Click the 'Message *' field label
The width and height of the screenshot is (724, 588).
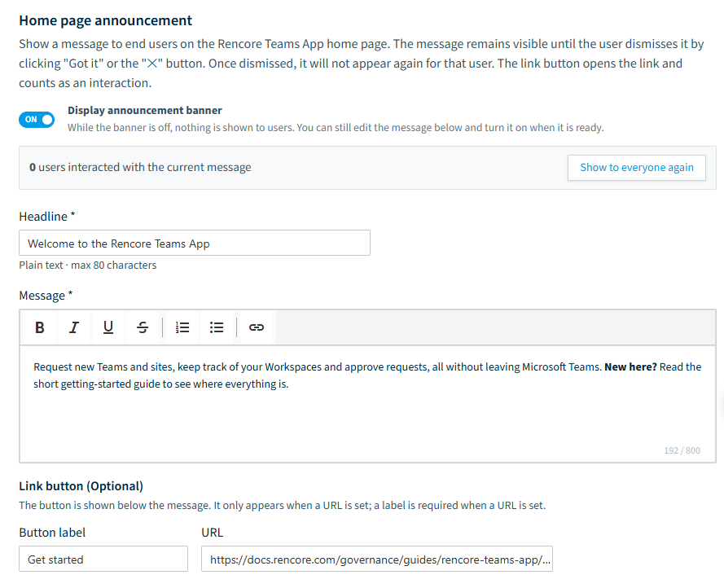pos(46,296)
